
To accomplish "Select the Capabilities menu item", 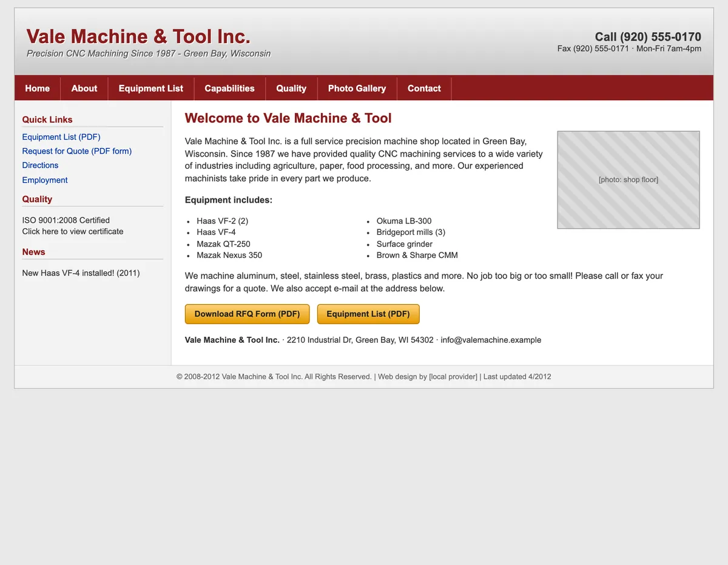I will pyautogui.click(x=229, y=89).
